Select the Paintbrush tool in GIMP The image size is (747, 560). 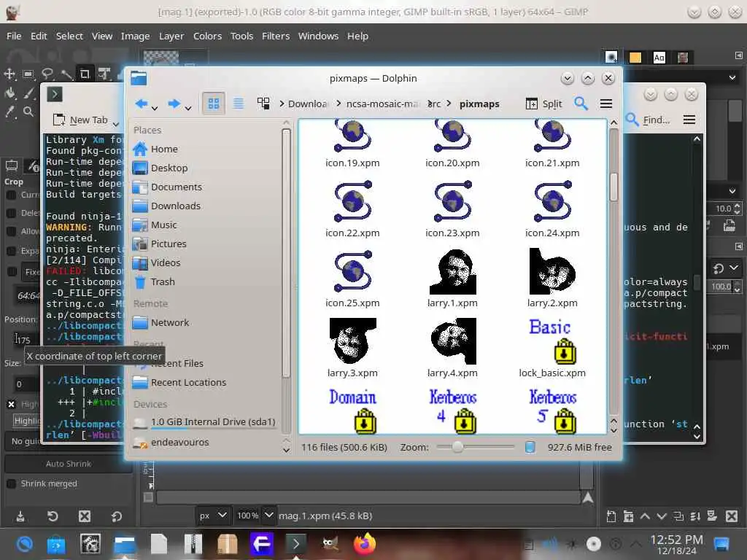coord(28,93)
